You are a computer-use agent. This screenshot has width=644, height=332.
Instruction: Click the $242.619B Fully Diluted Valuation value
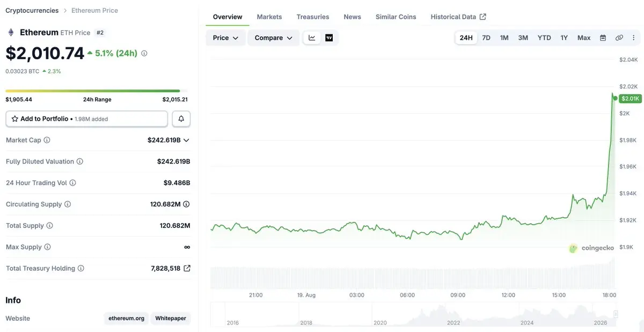point(174,161)
